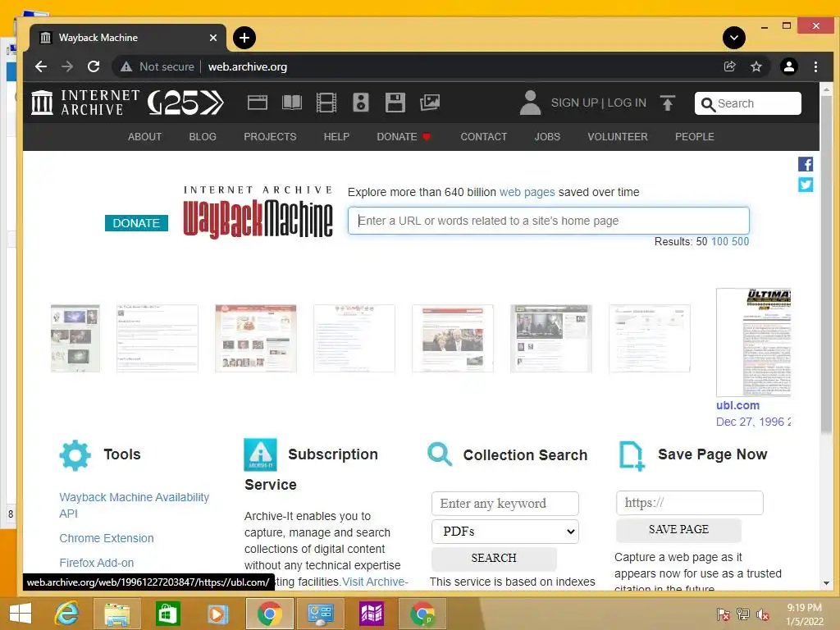Focus the Wayback Machine URL input field
This screenshot has width=840, height=630.
[548, 221]
